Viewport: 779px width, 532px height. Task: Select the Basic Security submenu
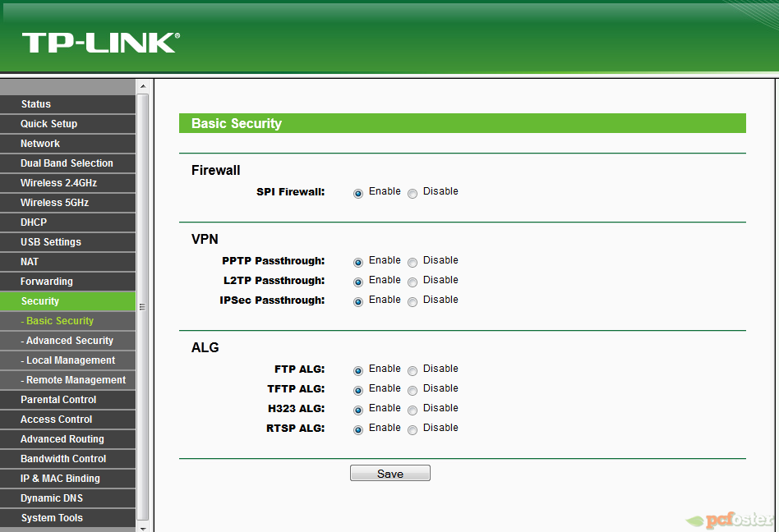67,321
